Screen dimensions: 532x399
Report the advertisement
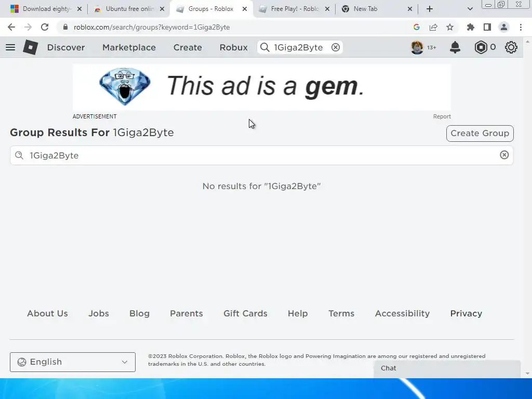[442, 116]
